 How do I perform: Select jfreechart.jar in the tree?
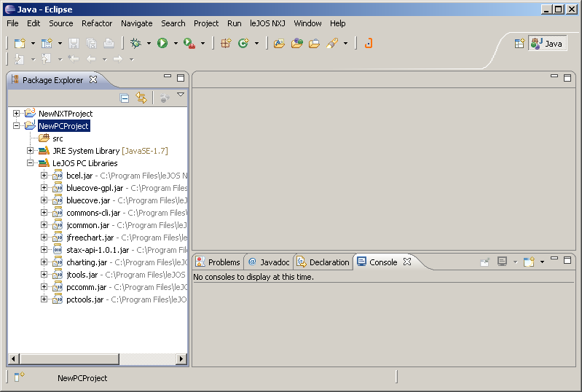pyautogui.click(x=90, y=238)
